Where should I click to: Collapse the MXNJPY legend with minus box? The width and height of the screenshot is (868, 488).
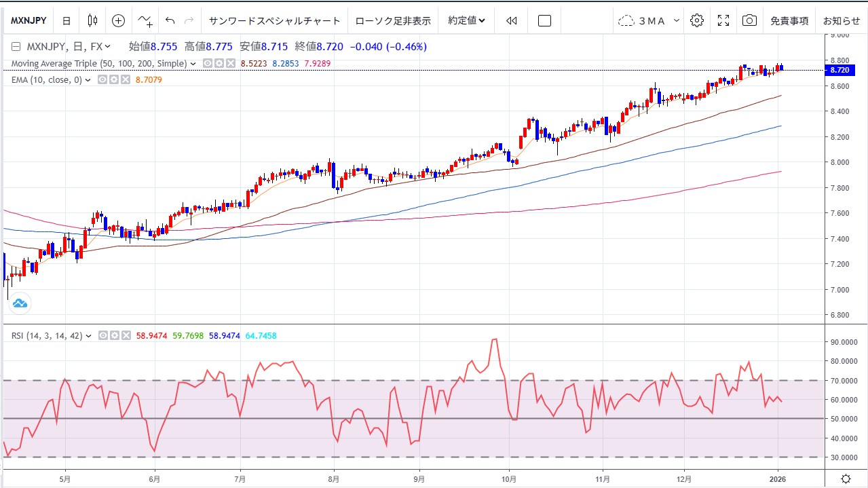pos(16,47)
